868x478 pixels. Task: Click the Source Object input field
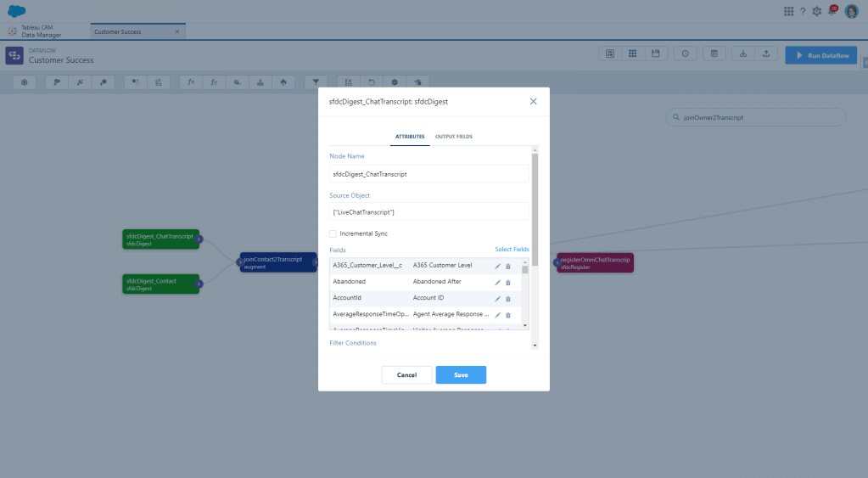(x=428, y=211)
